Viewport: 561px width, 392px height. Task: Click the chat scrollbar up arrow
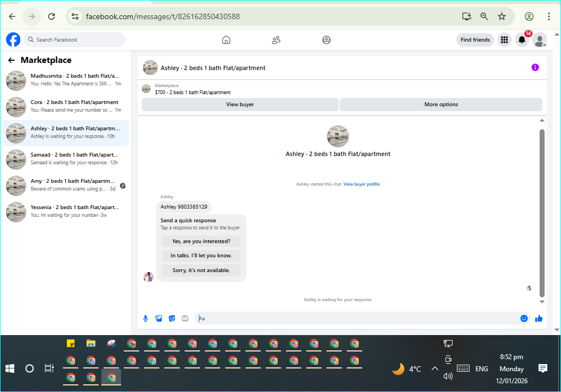(542, 120)
